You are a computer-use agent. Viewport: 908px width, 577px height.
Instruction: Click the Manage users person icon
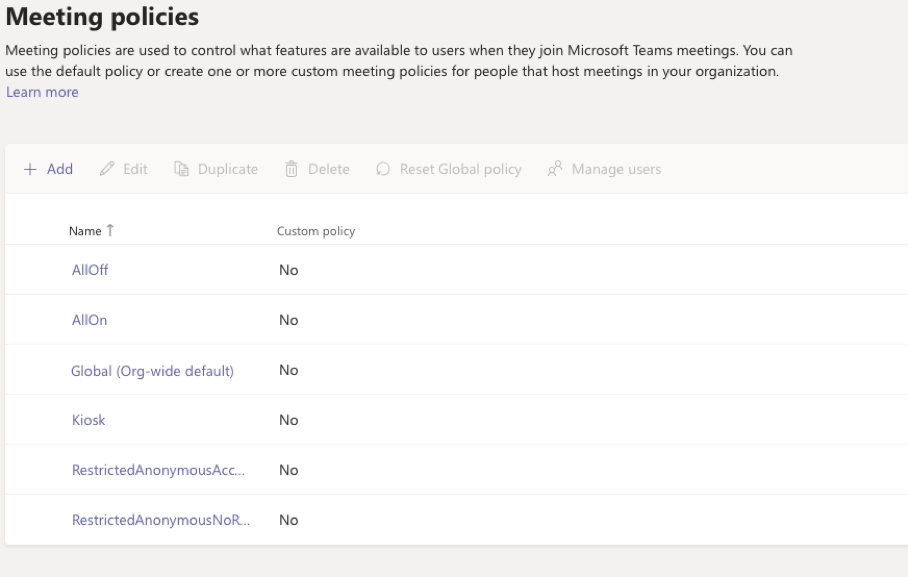point(553,169)
